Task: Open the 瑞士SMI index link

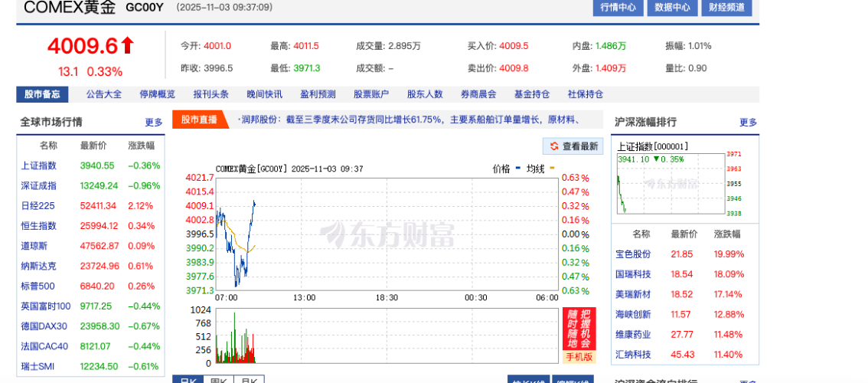Action: pyautogui.click(x=38, y=366)
